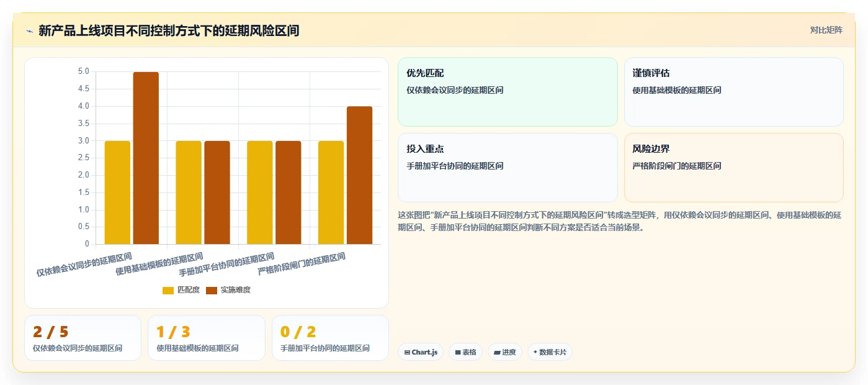The height and width of the screenshot is (385, 868).
Task: Click the 5.0 y-axis tick label
Action: [x=83, y=71]
